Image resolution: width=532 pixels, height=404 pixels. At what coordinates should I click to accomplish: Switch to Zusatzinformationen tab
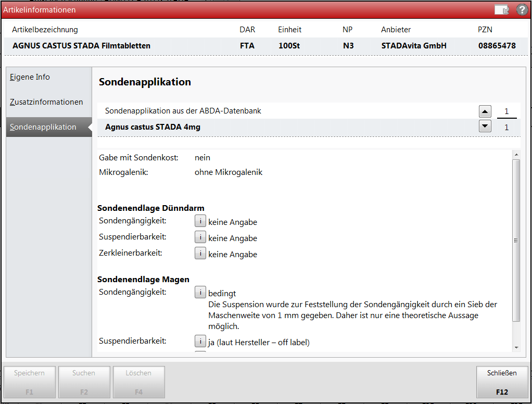[49, 102]
